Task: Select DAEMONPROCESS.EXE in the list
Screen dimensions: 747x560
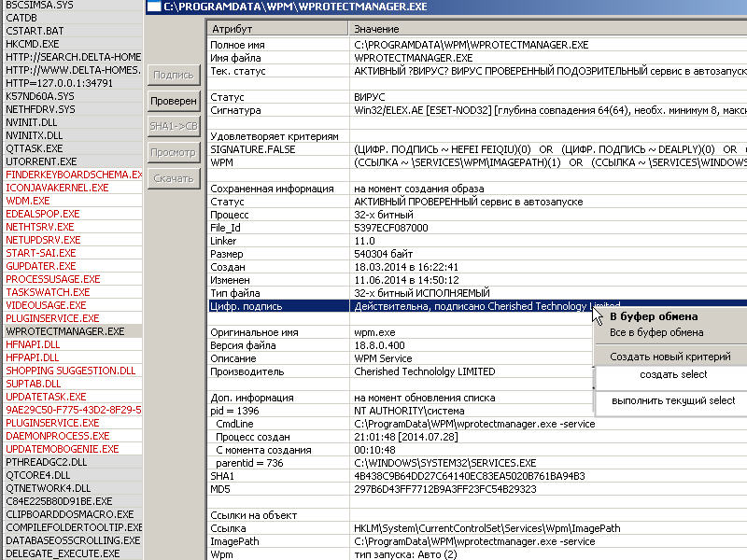Action: [58, 436]
